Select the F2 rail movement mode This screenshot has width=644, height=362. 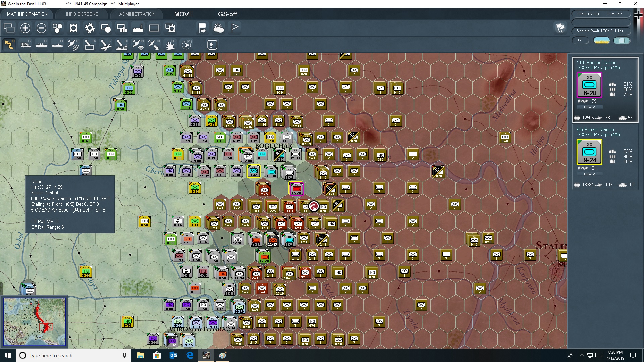pos(25,45)
